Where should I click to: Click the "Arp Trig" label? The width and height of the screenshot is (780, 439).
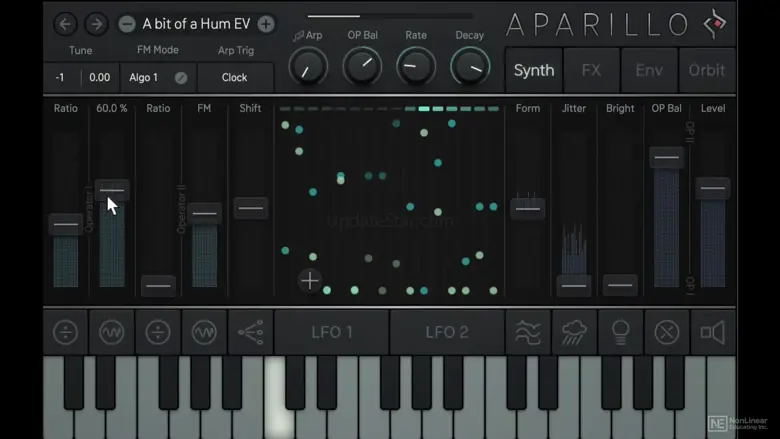tap(236, 50)
